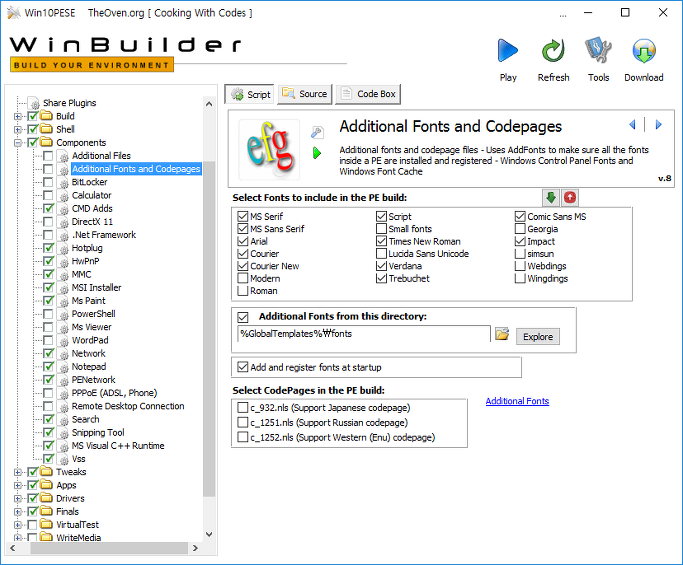Viewport: 683px width, 565px height.
Task: Click tree horizontal scrollbar right arrow
Action: pyautogui.click(x=195, y=548)
